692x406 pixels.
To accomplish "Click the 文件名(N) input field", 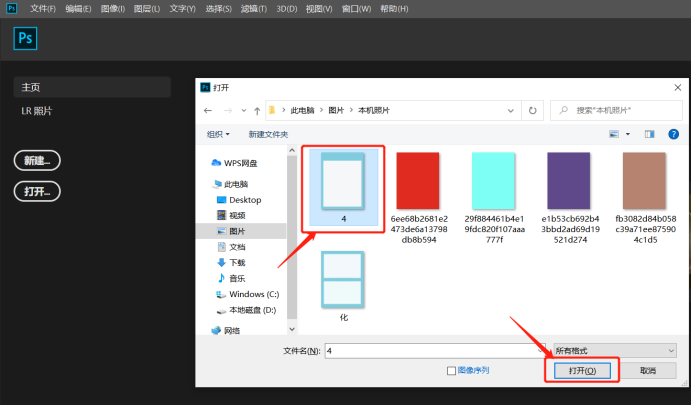I will tap(435, 351).
